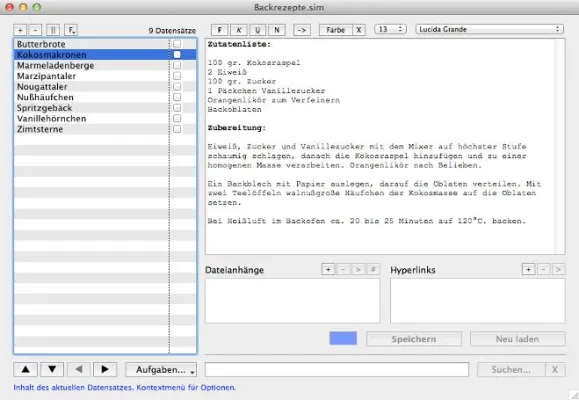Viewport: 579px width, 400px height.
Task: Add a new hyperlink with plus button
Action: 528,270
